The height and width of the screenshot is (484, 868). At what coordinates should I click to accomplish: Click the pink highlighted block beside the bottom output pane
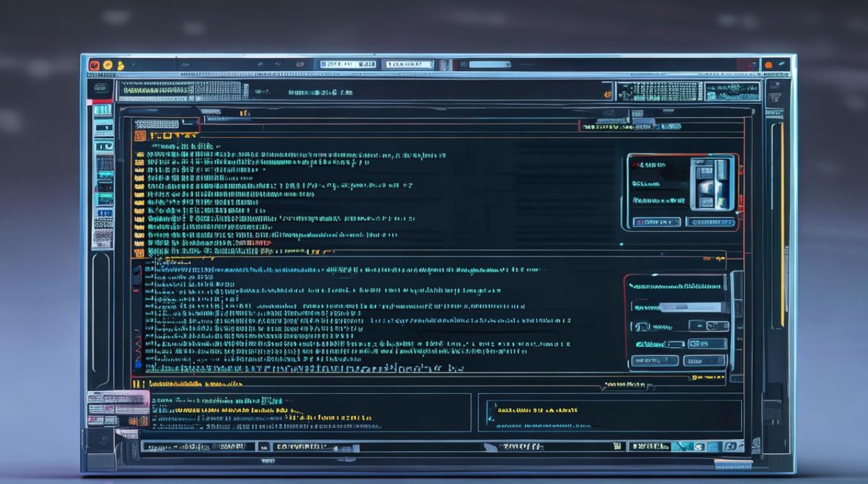click(118, 408)
